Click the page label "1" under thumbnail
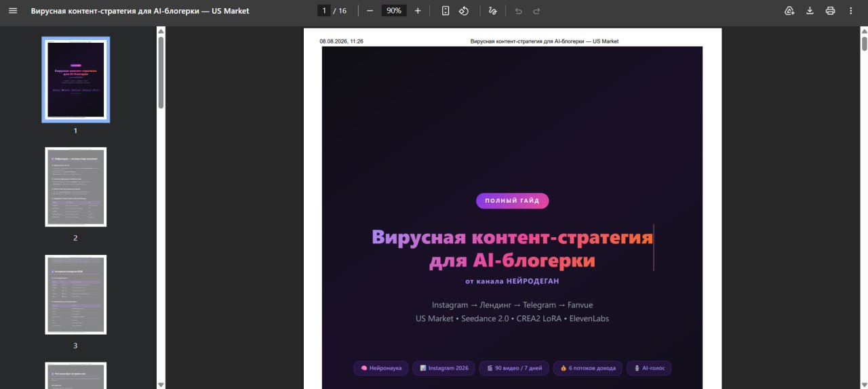Screen dimensions: 868x389 [x=75, y=131]
